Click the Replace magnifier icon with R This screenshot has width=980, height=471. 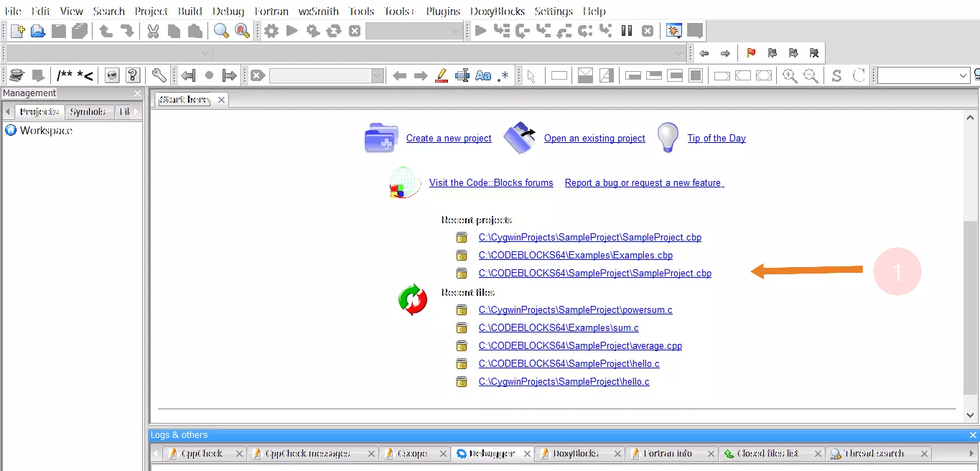242,31
